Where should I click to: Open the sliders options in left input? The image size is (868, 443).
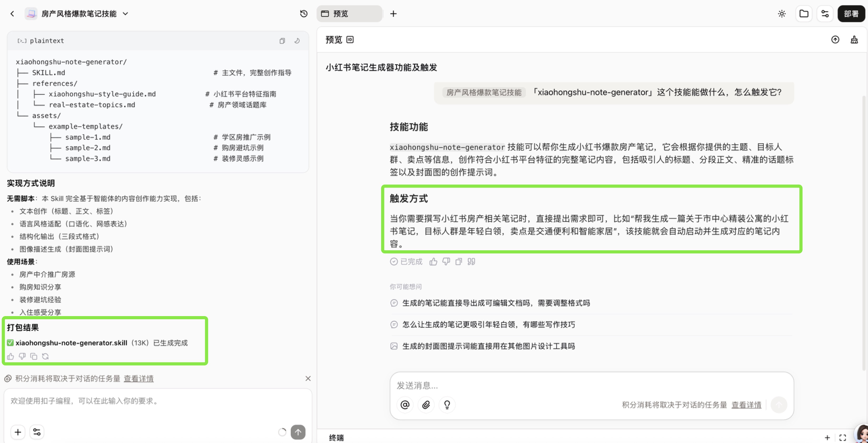pyautogui.click(x=37, y=432)
